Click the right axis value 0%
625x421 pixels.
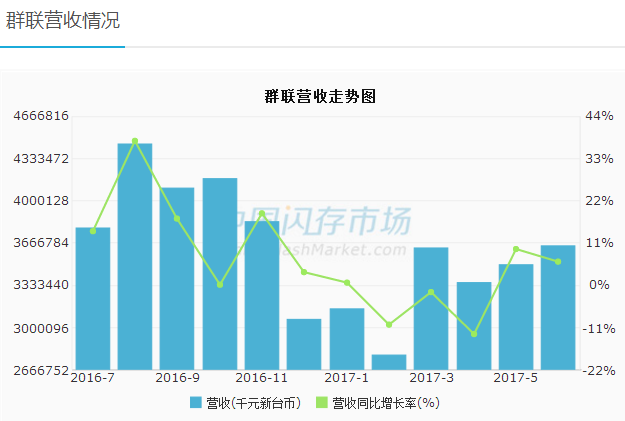coord(599,285)
